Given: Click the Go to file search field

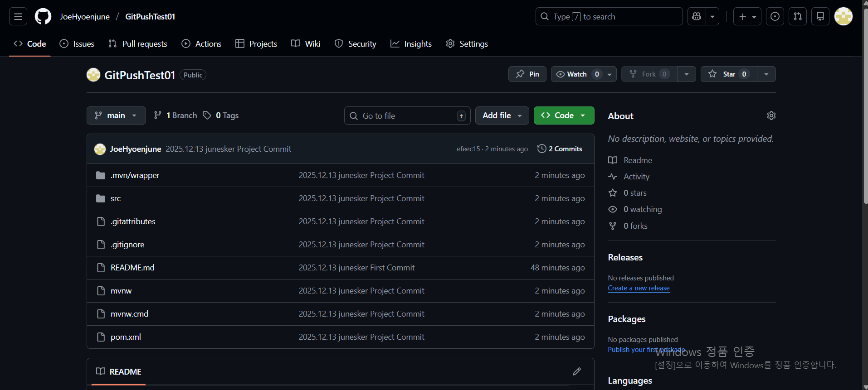Looking at the screenshot, I should pos(407,116).
